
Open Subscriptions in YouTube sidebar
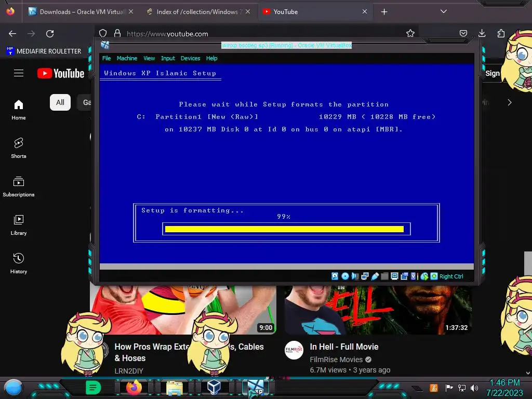click(x=19, y=187)
